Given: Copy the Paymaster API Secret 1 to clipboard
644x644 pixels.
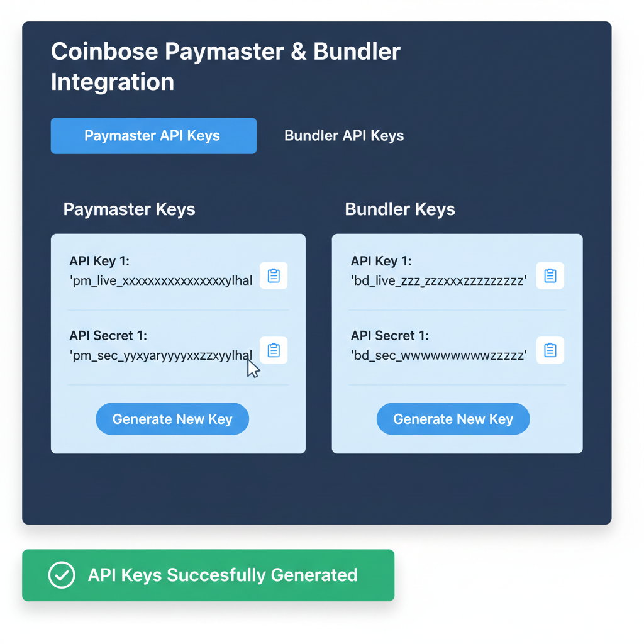Looking at the screenshot, I should 274,350.
